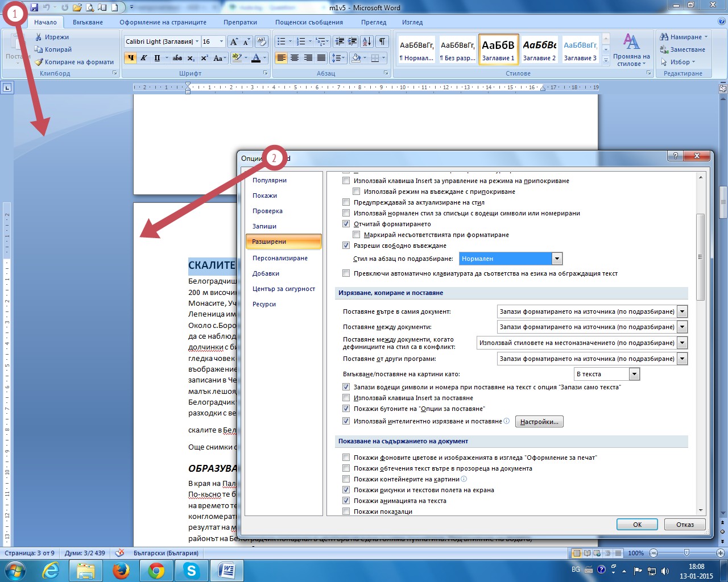Click the grow font size icon
This screenshot has width=728, height=582.
point(234,41)
